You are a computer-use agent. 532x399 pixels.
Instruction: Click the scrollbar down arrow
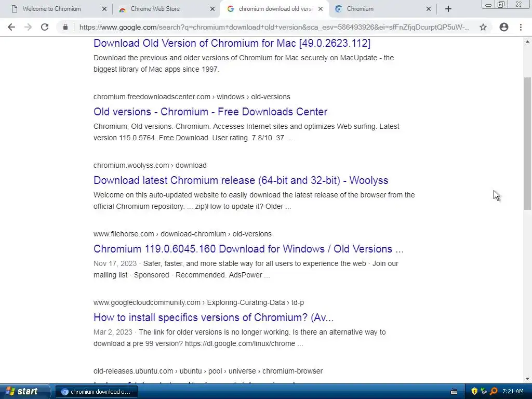click(x=527, y=379)
